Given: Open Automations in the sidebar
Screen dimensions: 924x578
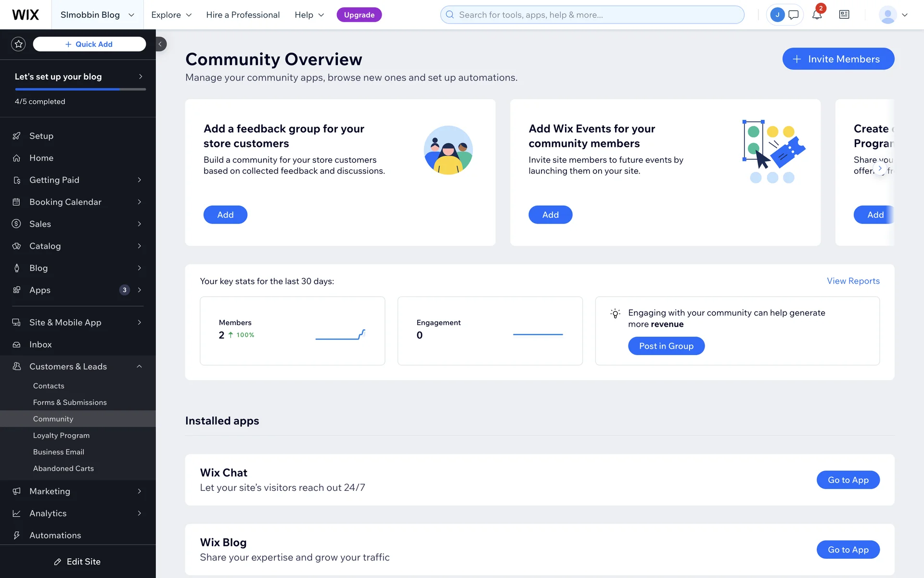Looking at the screenshot, I should tap(55, 535).
